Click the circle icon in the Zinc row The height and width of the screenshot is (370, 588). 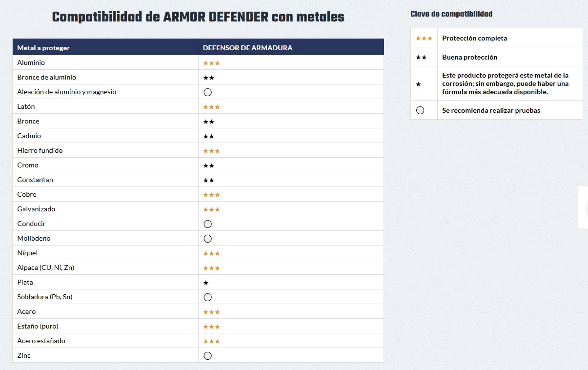[207, 356]
